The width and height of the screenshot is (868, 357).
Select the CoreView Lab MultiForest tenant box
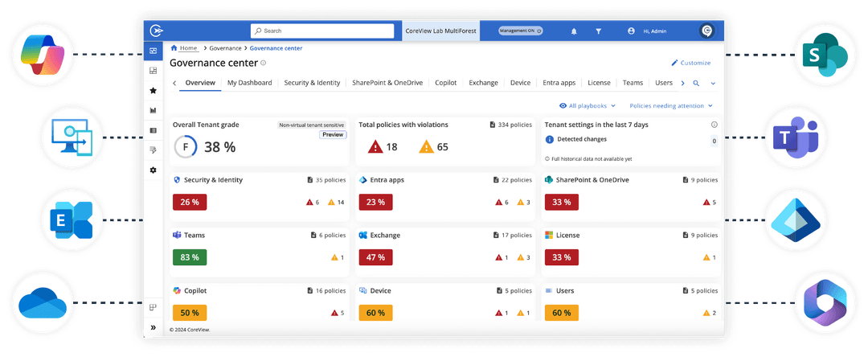[440, 31]
